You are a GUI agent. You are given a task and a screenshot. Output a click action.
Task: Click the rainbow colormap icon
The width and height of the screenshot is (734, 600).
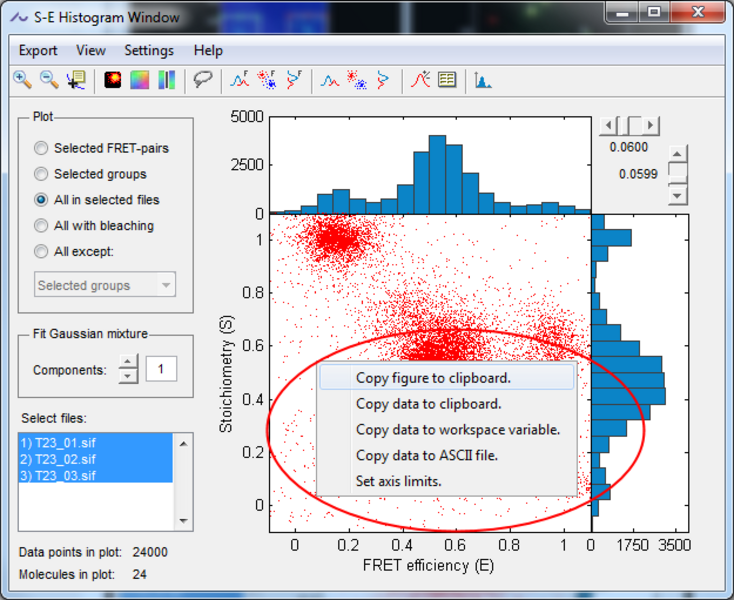click(139, 80)
